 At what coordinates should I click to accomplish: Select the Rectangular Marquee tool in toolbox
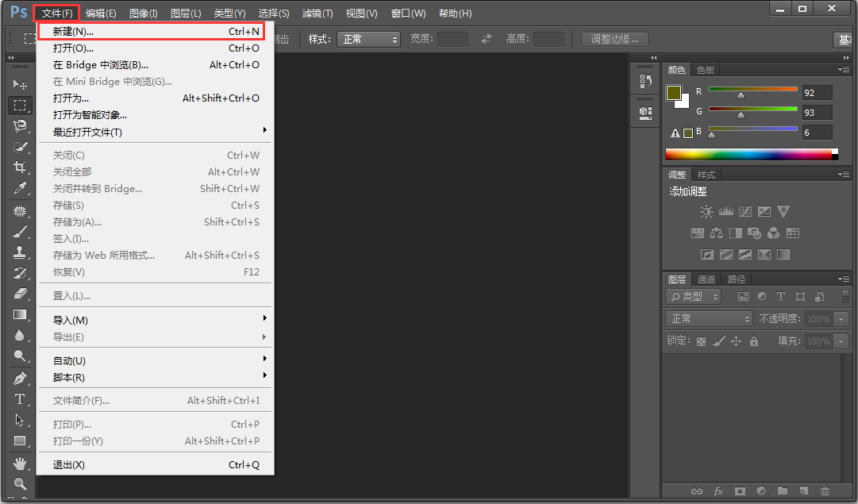click(x=20, y=105)
